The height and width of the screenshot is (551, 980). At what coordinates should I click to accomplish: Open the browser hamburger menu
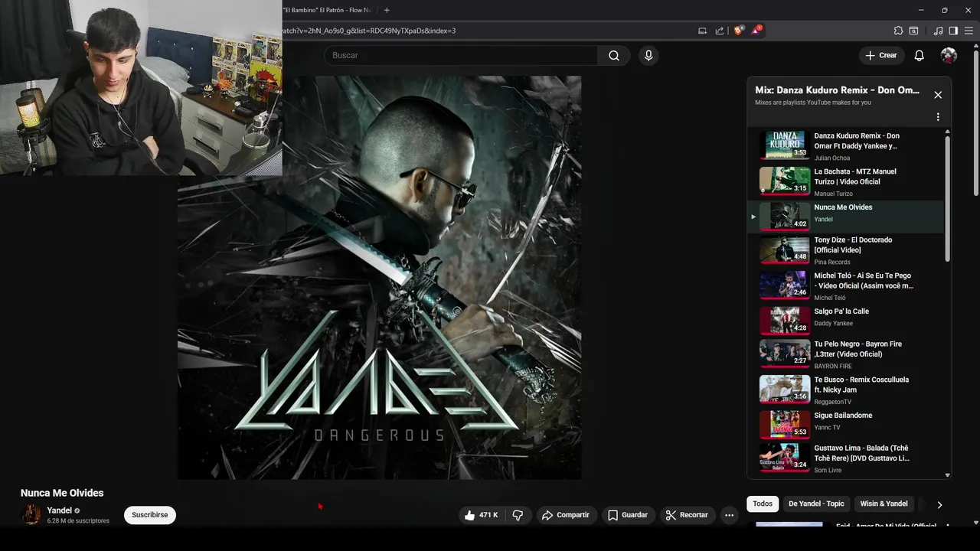[969, 31]
